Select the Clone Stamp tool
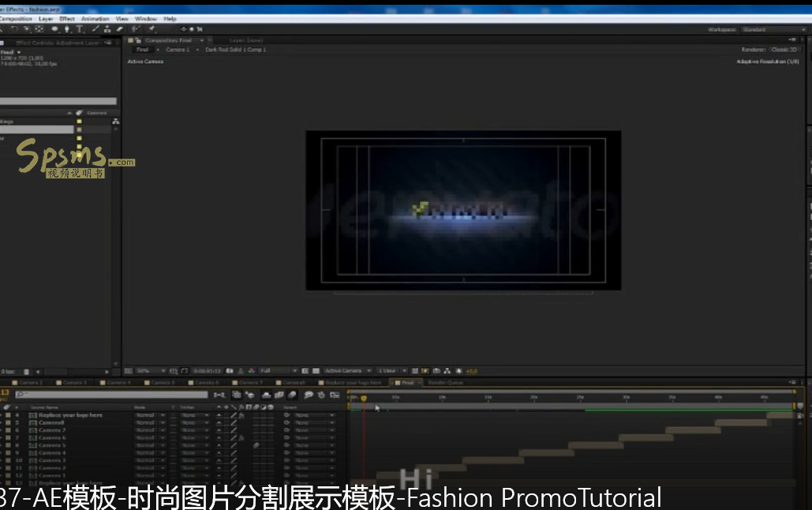The width and height of the screenshot is (812, 510). [x=107, y=29]
